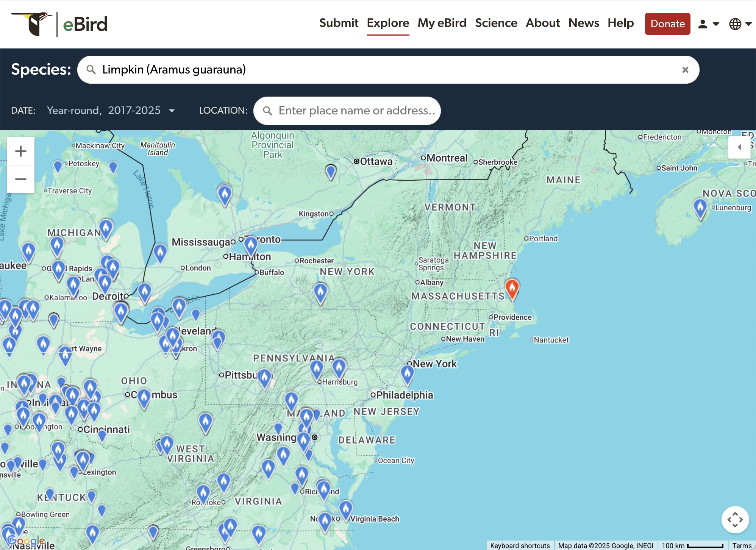Open the Keyboard shortcuts map link
The image size is (756, 550).
point(520,545)
